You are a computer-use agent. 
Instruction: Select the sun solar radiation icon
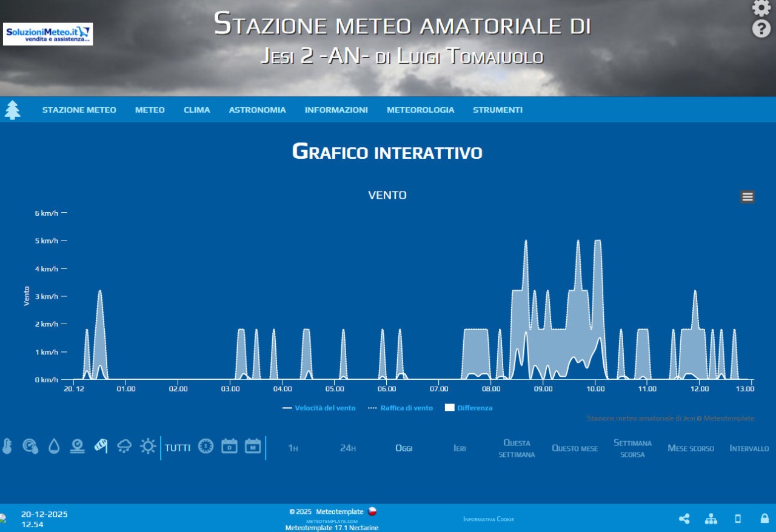coord(148,447)
